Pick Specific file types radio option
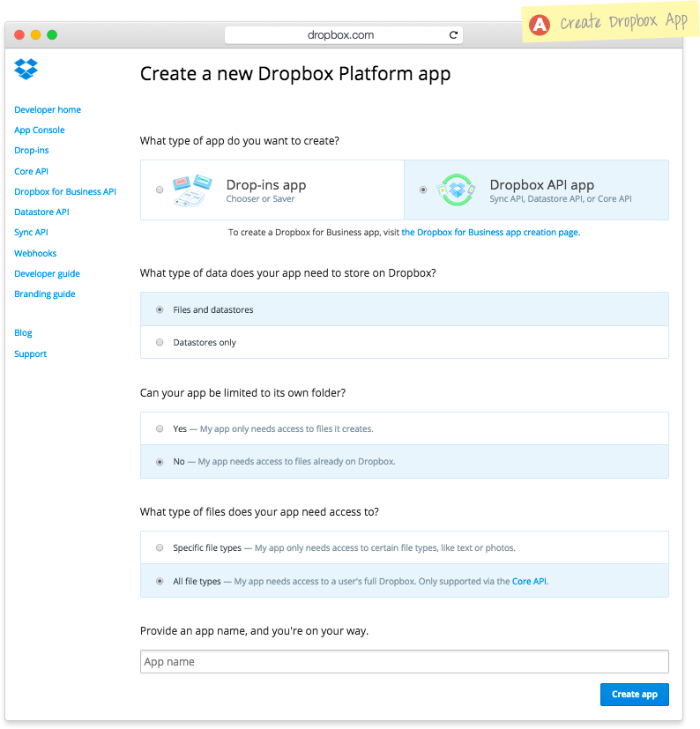Image resolution: width=700 pixels, height=729 pixels. coord(160,547)
